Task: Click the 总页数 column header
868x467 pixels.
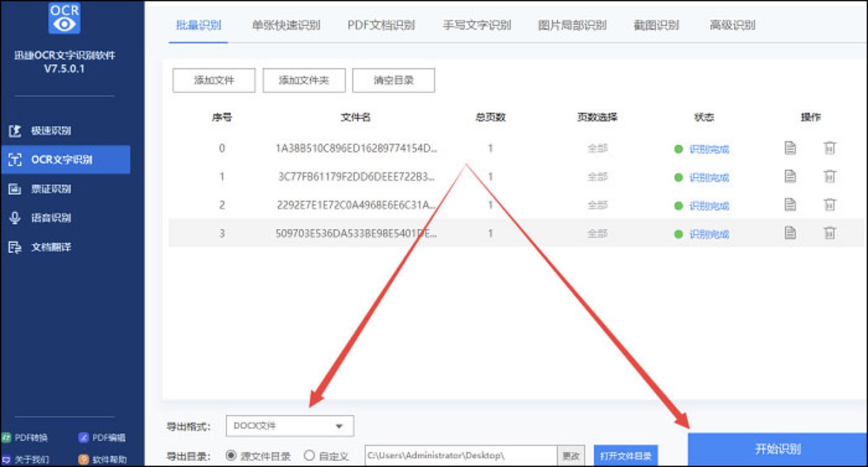Action: click(x=490, y=118)
